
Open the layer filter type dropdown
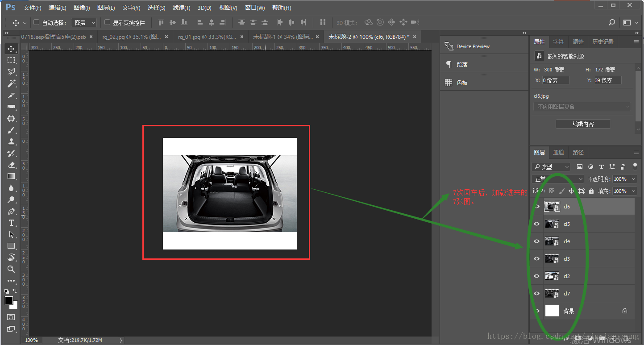tap(551, 166)
